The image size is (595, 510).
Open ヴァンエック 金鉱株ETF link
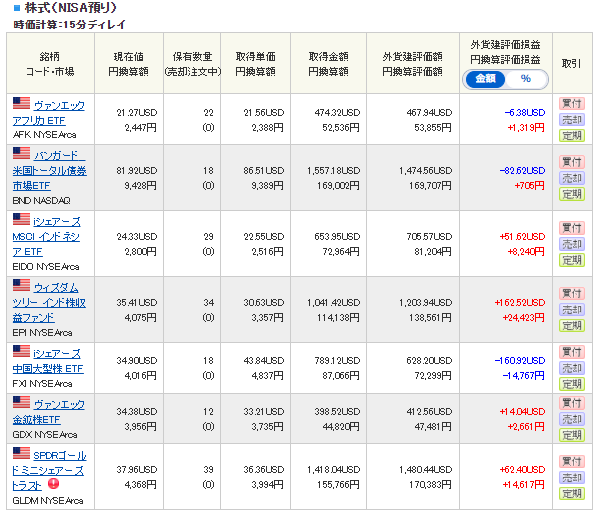49,412
